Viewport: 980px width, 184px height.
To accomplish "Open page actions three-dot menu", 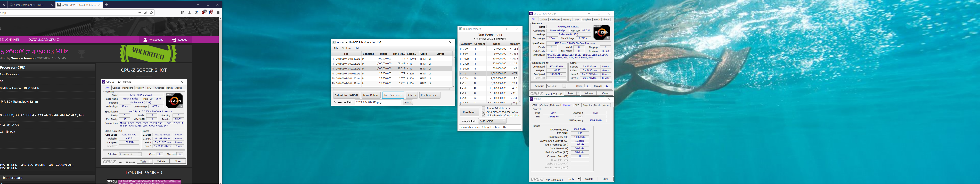I will click(139, 13).
